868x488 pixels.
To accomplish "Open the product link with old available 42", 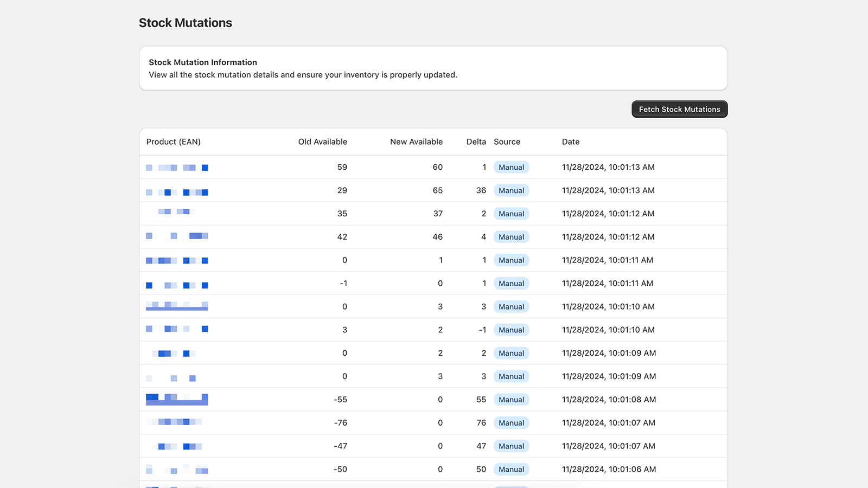I will click(x=177, y=236).
